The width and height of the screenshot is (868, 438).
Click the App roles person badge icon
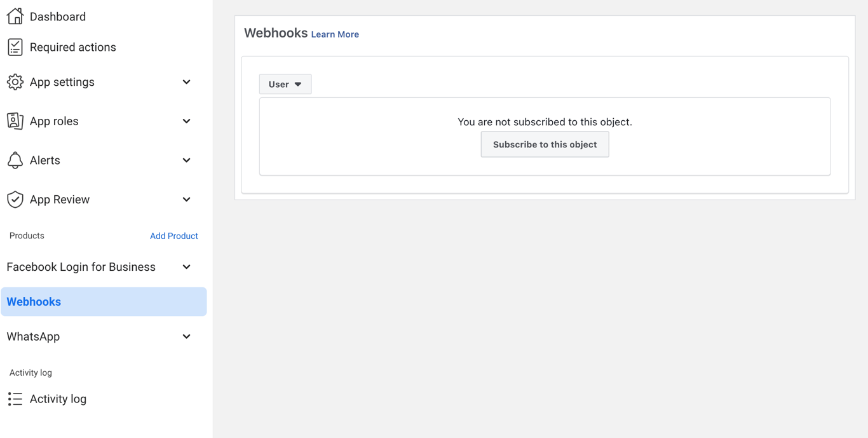coord(15,121)
